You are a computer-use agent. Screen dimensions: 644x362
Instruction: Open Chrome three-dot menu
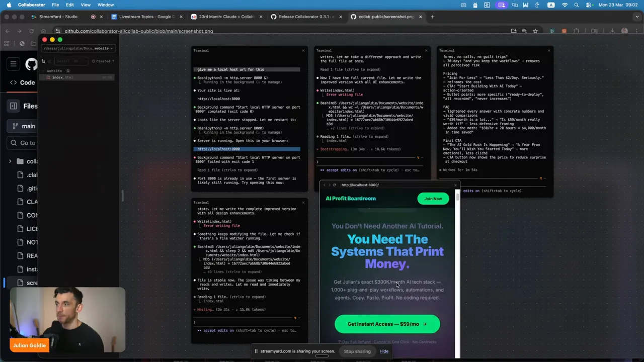pos(636,31)
